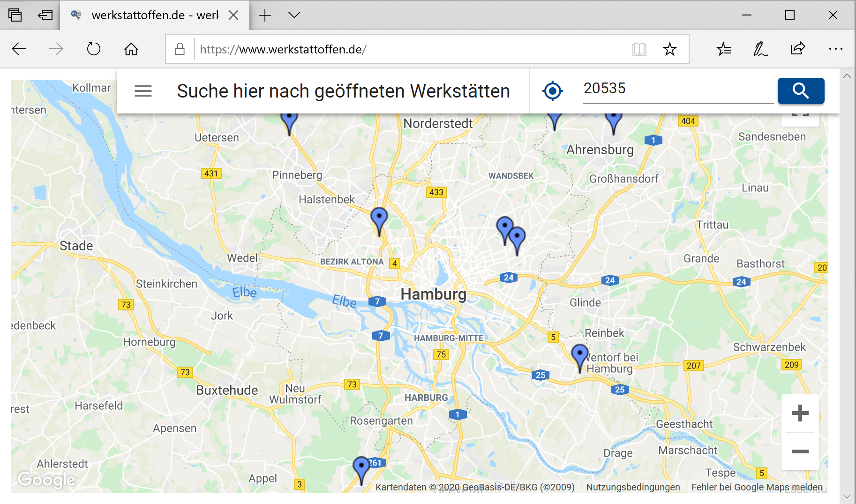This screenshot has height=504, width=856.
Task: Open the favorites hub
Action: 724,49
